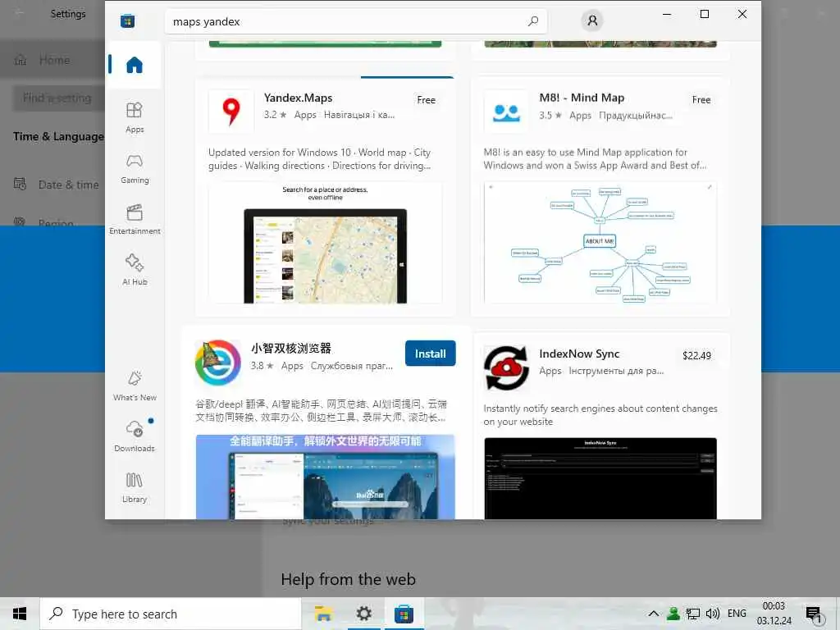The image size is (840, 630).
Task: Open the Windows Start menu
Action: point(20,614)
